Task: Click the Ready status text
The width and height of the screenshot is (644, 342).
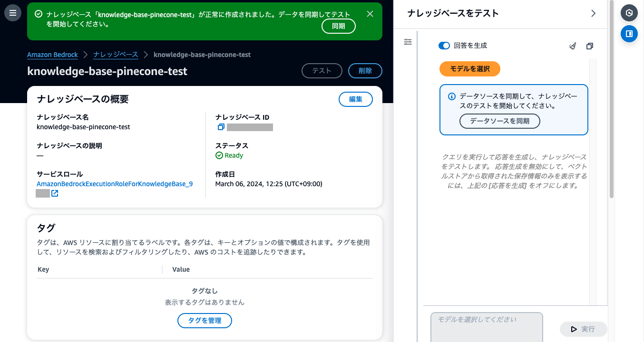Action: (x=234, y=155)
